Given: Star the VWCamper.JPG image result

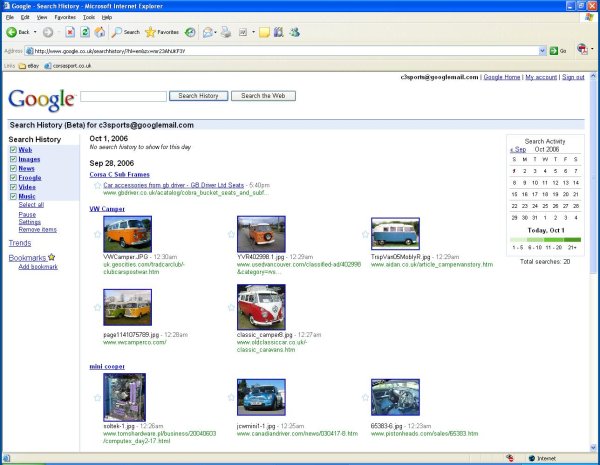Looking at the screenshot, I should [97, 234].
